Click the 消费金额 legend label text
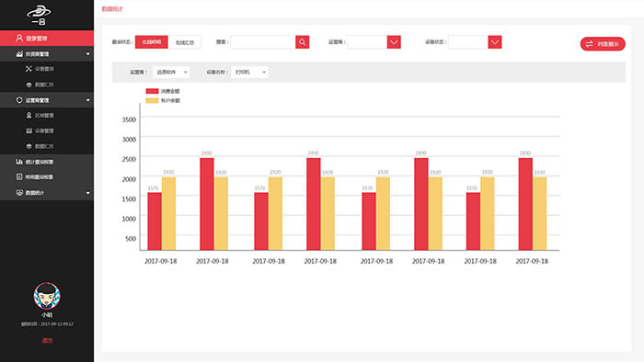644x362 pixels. tap(170, 91)
